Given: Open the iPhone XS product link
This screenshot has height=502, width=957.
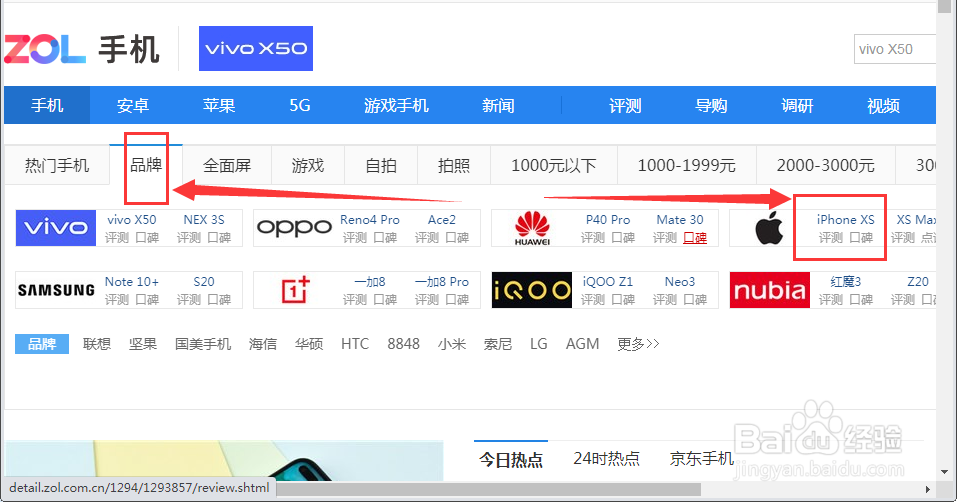Looking at the screenshot, I should (845, 220).
